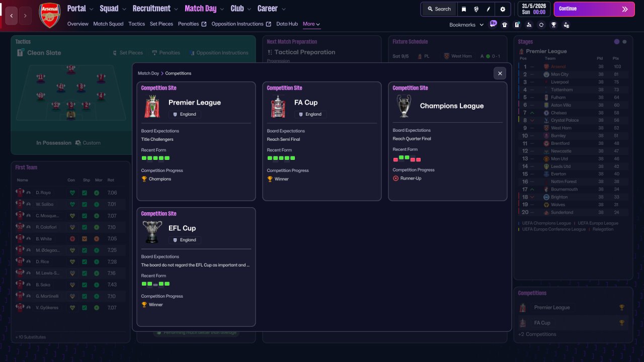Image resolution: width=644 pixels, height=362 pixels.
Task: Click the Premier League trophy image
Action: coord(152,107)
